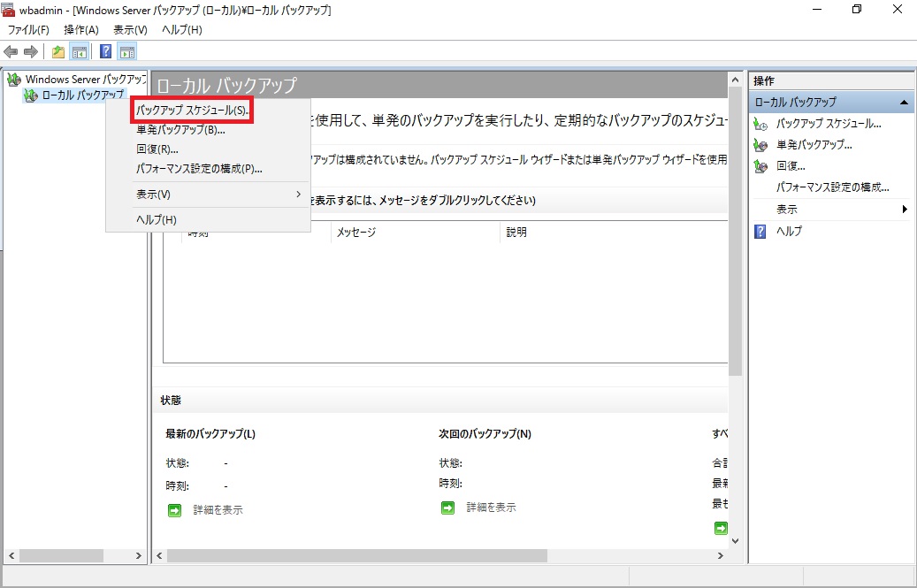Click ヘルプ link in actions pane
This screenshot has width=917, height=588.
(789, 232)
